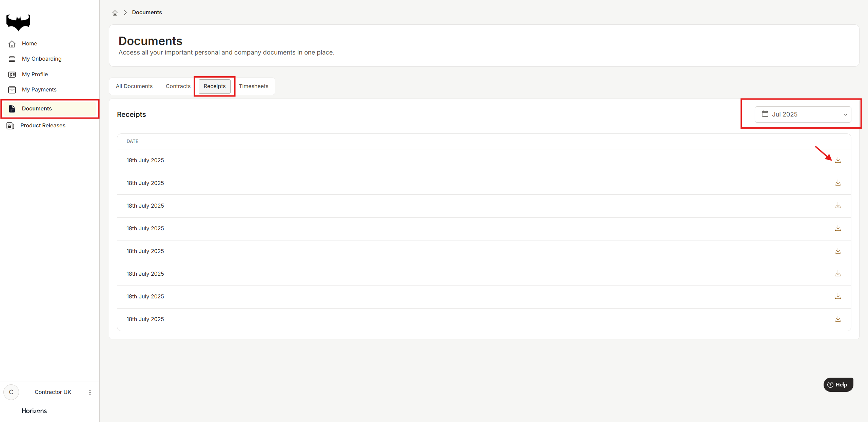Download the last receipt in list

(x=837, y=319)
